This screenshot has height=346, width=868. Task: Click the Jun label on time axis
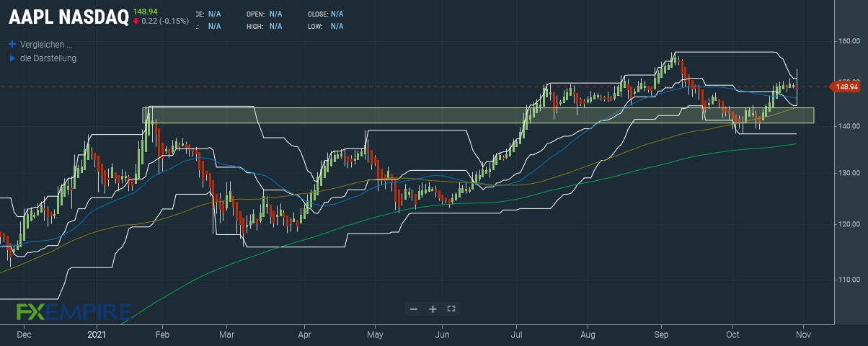point(443,334)
